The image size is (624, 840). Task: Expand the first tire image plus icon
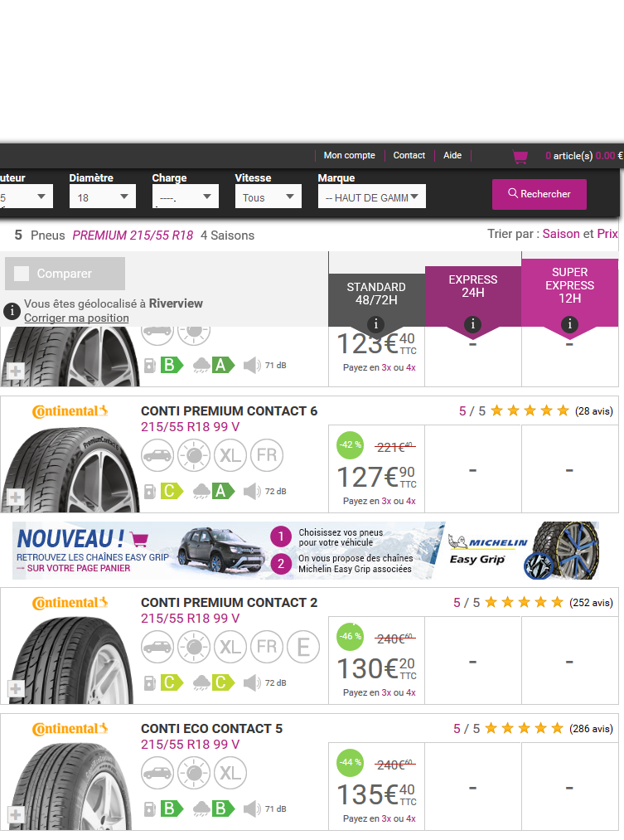click(16, 371)
